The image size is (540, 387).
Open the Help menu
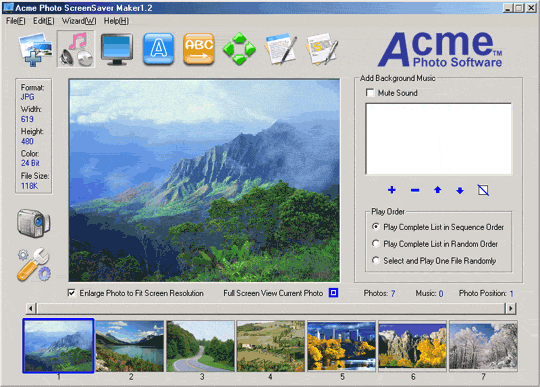116,21
